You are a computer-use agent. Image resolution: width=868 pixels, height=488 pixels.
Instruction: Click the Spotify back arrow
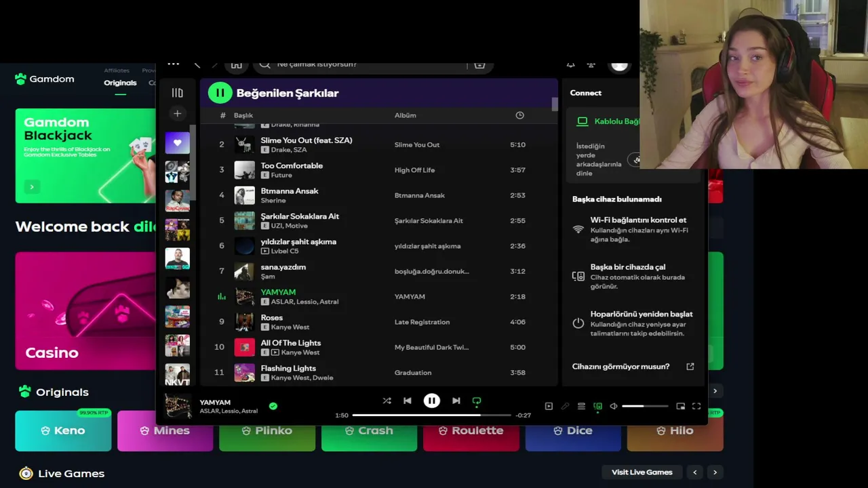click(197, 64)
